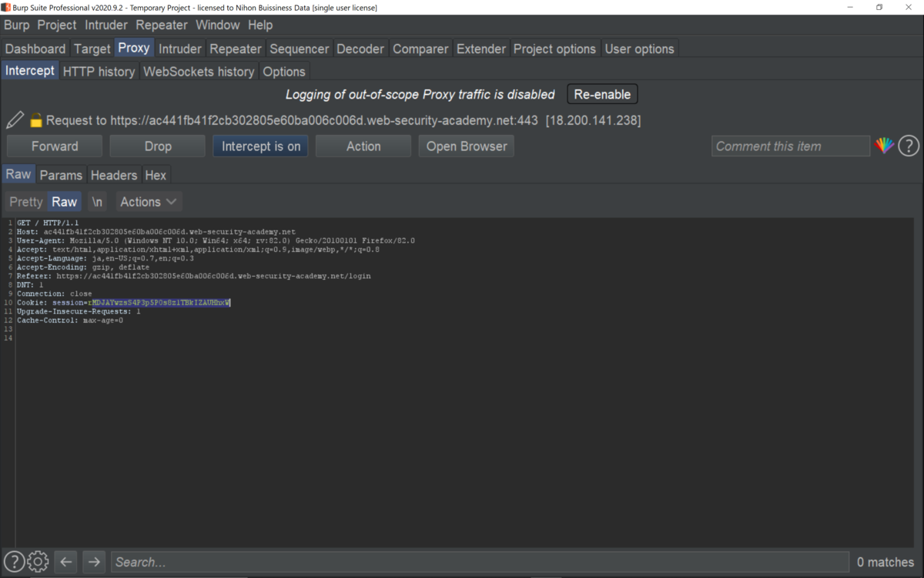
Task: Open the Extender tab
Action: pyautogui.click(x=481, y=49)
